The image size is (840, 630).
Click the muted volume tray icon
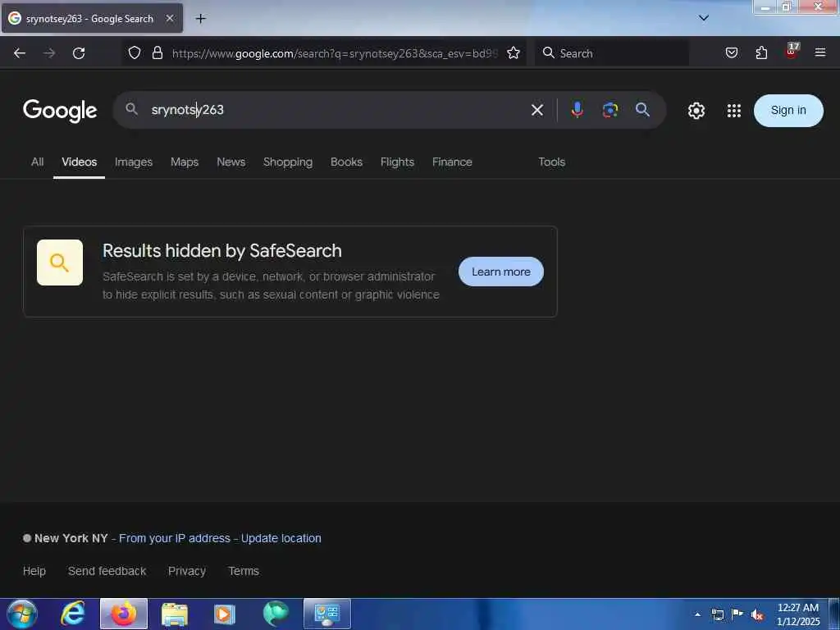(757, 614)
